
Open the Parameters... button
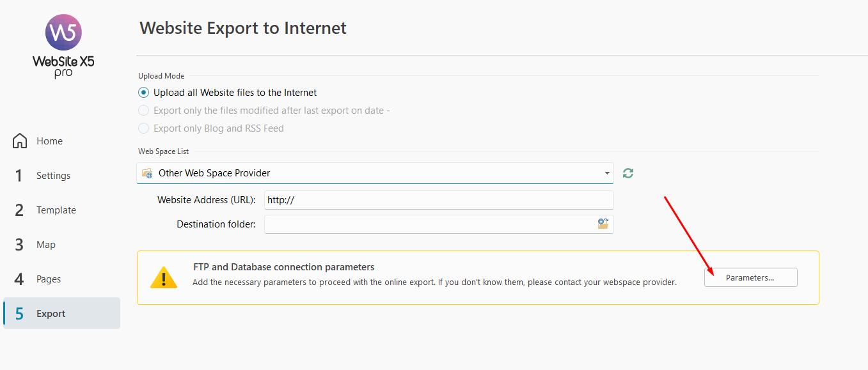[x=750, y=278]
